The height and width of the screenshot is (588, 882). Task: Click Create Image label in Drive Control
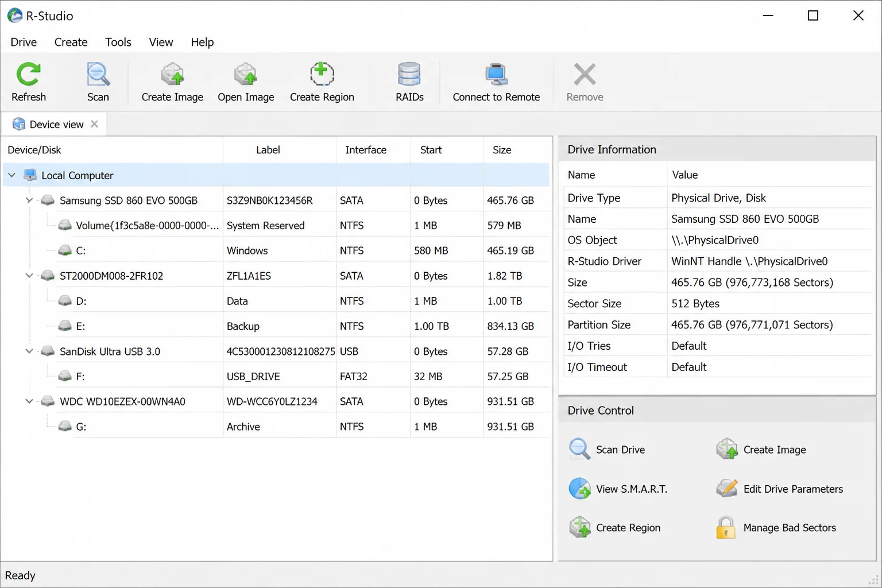tap(775, 450)
